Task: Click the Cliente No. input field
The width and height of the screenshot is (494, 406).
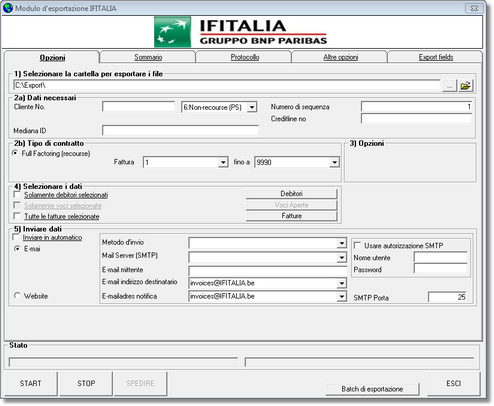Action: coord(138,107)
